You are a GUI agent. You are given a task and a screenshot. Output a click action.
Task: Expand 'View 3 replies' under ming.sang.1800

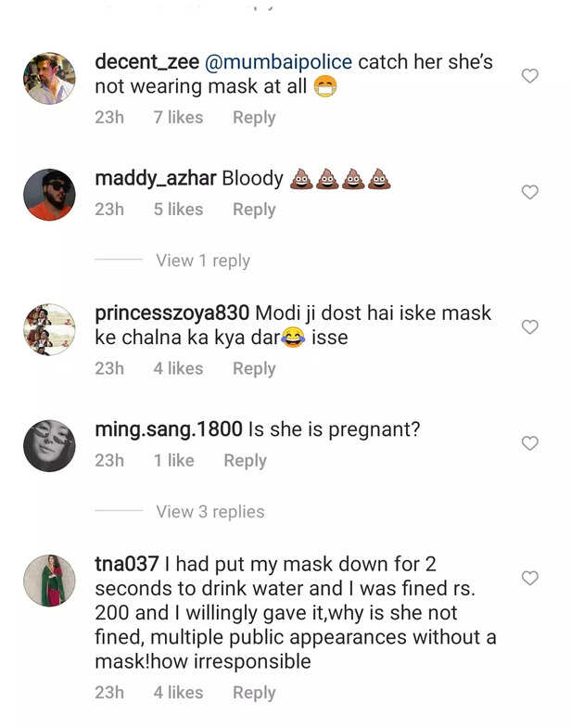(x=210, y=512)
